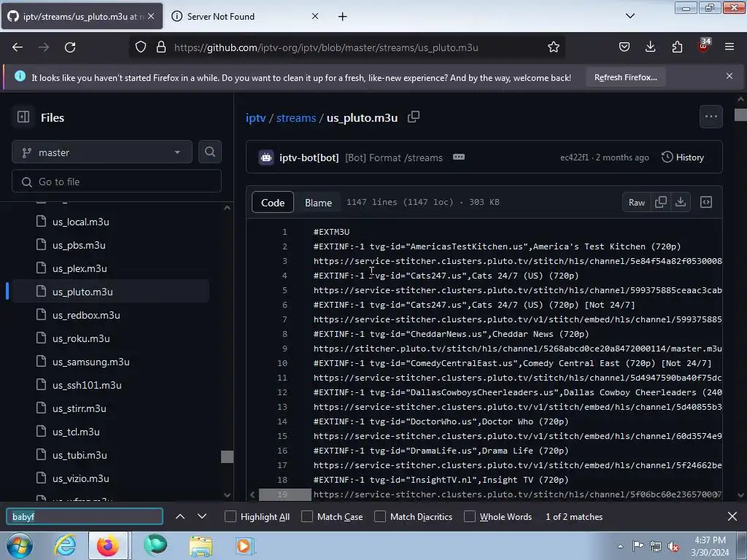Enable the Whole Words checkbox

tap(470, 517)
